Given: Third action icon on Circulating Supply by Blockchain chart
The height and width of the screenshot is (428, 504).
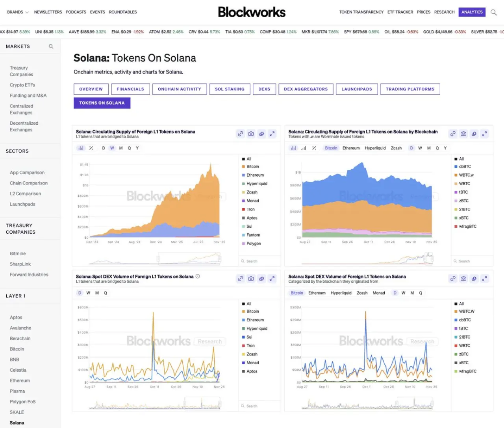Looking at the screenshot, I should pos(474,134).
